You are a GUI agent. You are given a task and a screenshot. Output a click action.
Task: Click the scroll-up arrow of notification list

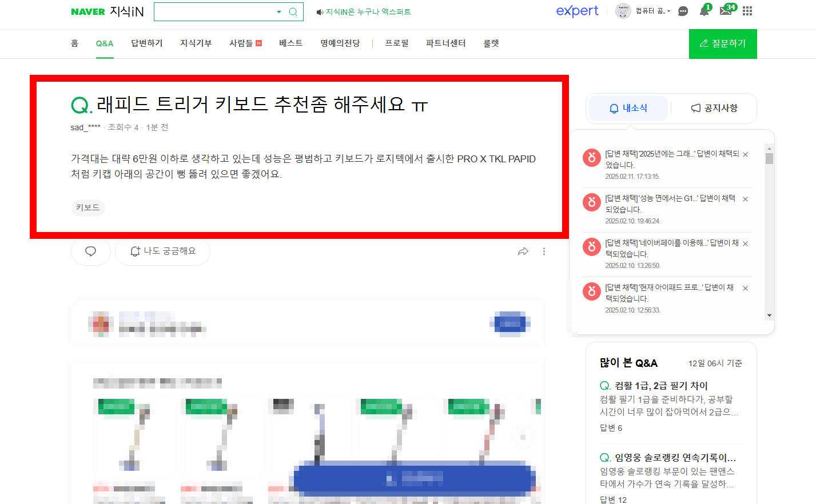tap(769, 147)
